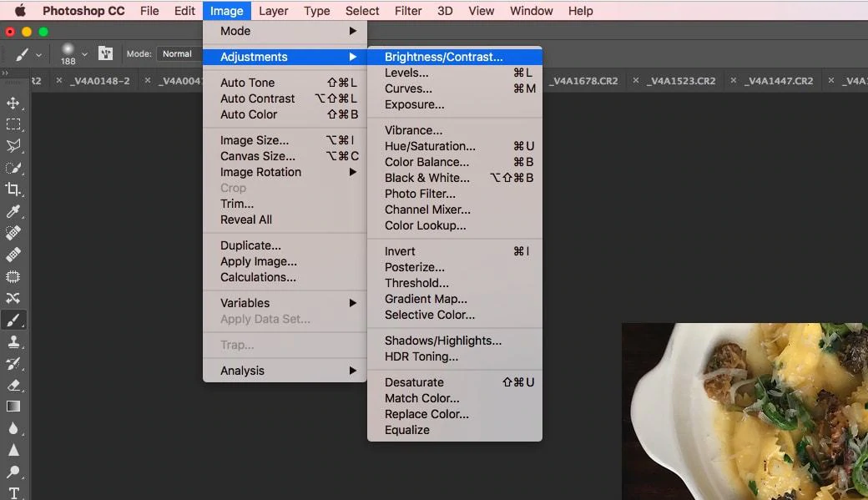The image size is (868, 500).
Task: Open the Photoshop CC menu
Action: [83, 11]
